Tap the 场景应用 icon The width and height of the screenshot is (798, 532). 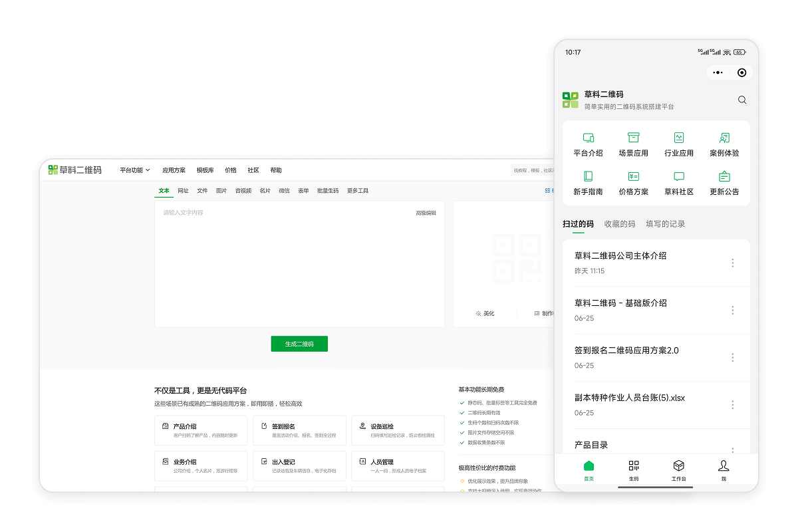633,138
